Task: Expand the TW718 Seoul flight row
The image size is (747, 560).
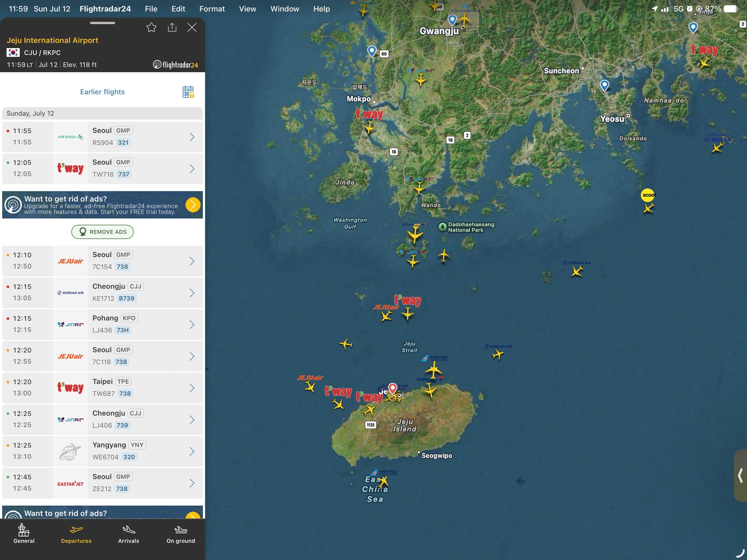Action: pos(102,168)
